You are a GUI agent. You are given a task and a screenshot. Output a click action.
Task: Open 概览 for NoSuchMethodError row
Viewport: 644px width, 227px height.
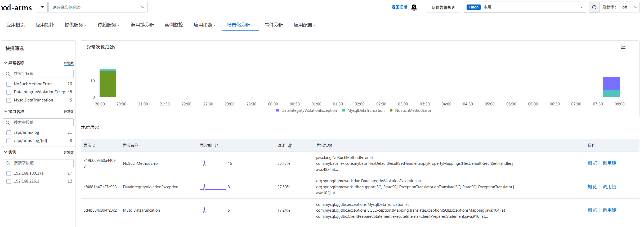(x=592, y=163)
